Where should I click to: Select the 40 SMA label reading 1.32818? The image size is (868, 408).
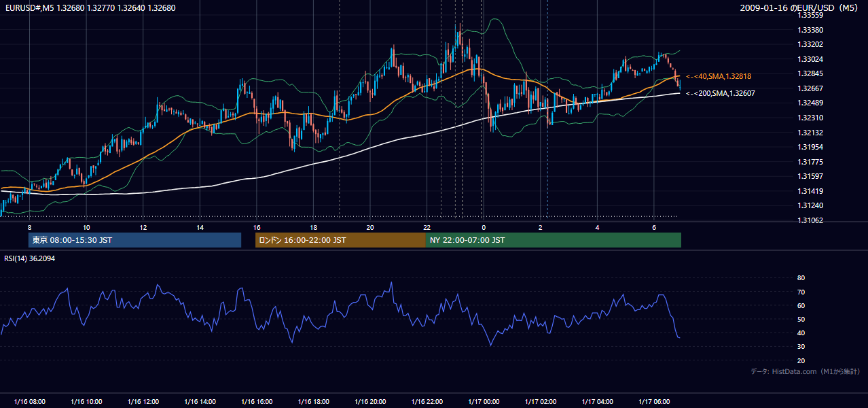[x=719, y=76]
